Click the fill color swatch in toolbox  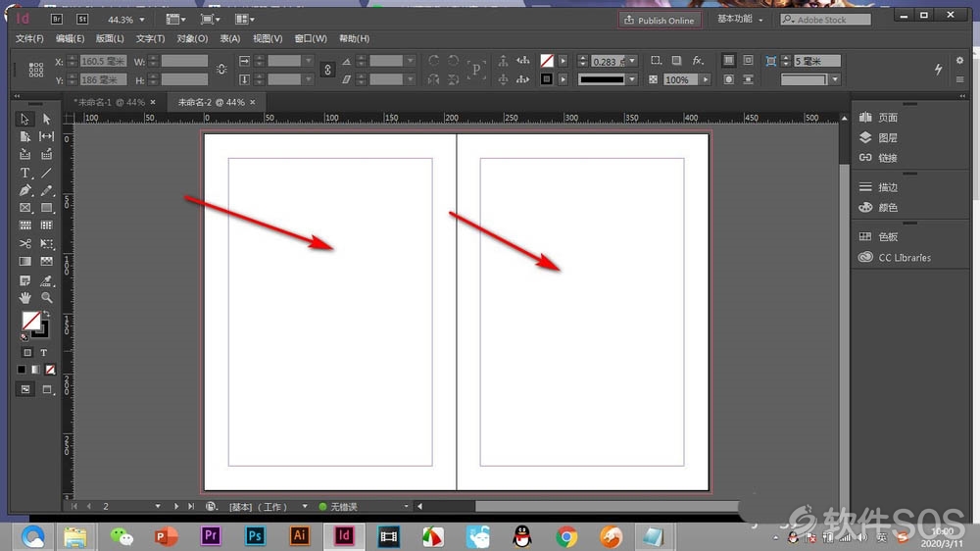[30, 321]
